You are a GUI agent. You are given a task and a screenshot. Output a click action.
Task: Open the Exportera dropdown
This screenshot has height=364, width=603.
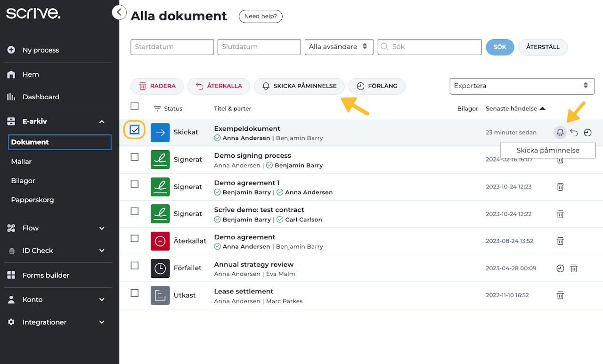522,86
